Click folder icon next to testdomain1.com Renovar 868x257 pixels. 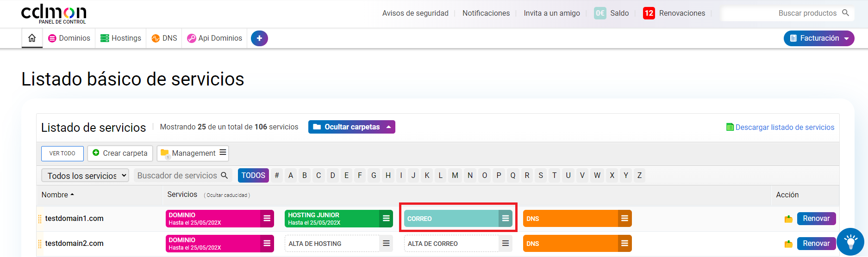pyautogui.click(x=788, y=219)
